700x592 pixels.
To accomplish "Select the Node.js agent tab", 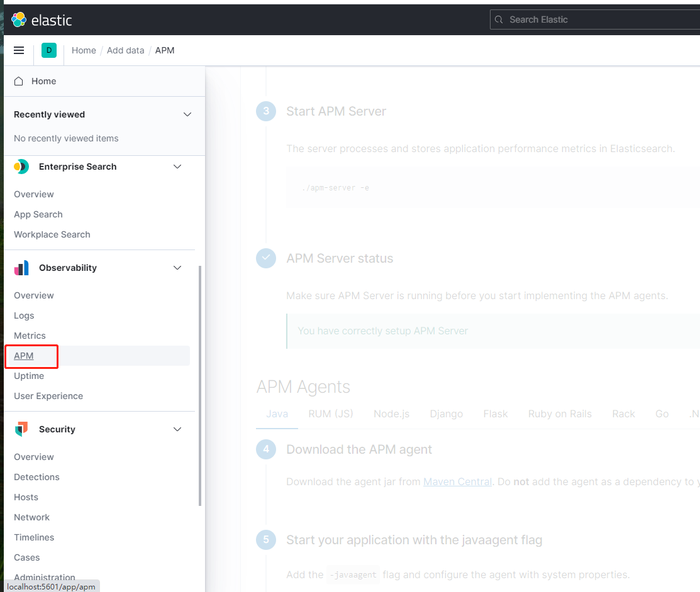I will coord(392,414).
